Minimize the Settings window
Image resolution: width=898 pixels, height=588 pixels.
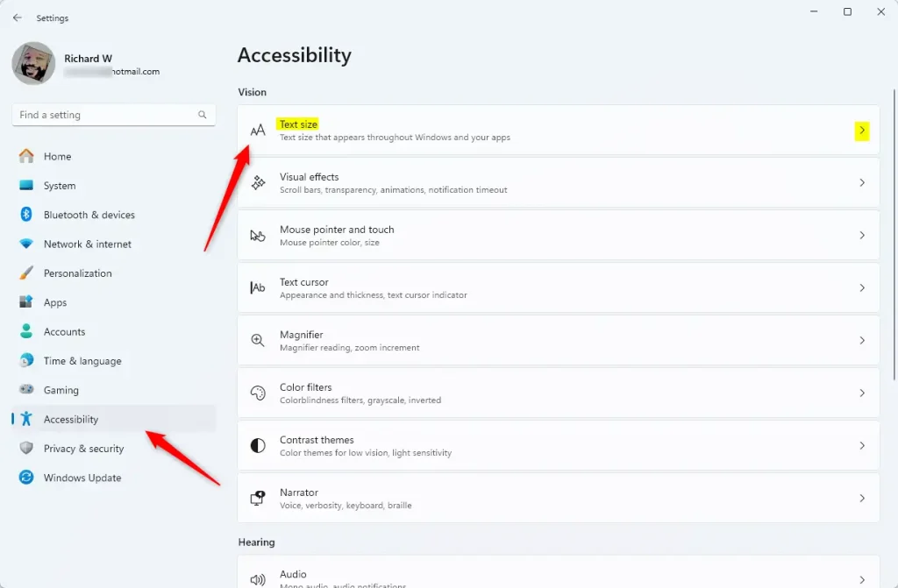pyautogui.click(x=814, y=11)
